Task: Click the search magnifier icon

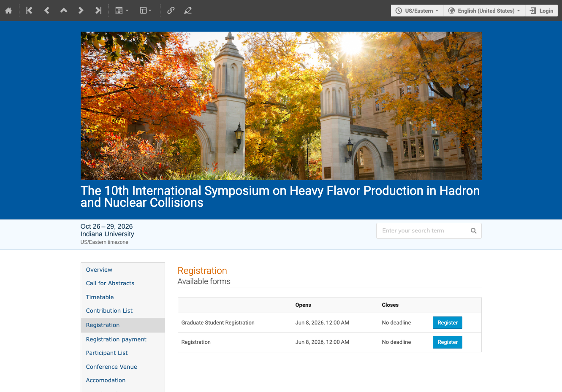Action: point(473,231)
